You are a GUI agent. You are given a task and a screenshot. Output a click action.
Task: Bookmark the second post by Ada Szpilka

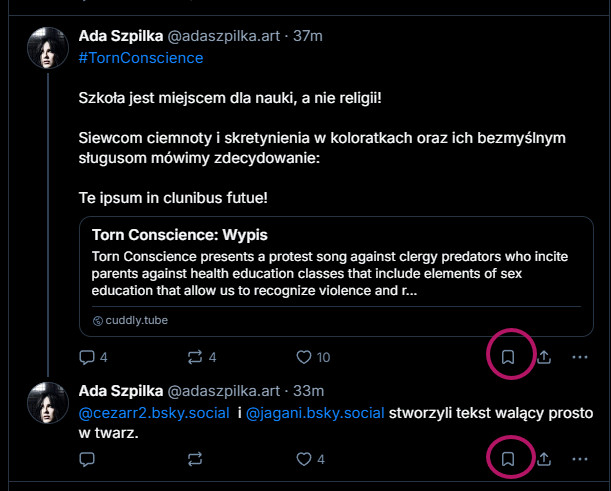(508, 459)
